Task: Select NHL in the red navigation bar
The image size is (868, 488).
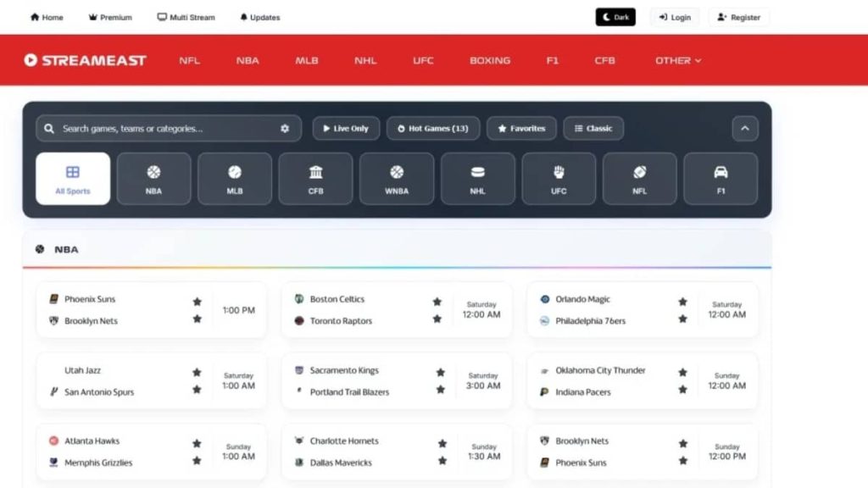Action: pos(365,60)
